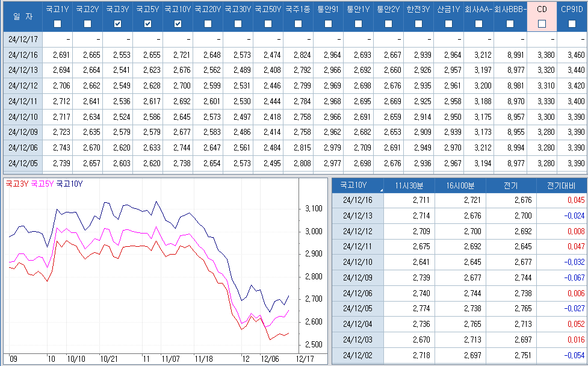Click the 전기대비 column header

click(561, 185)
